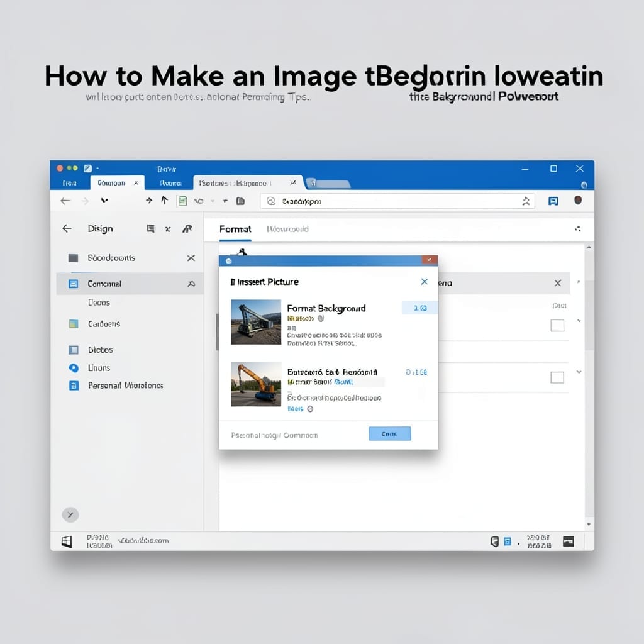Expand the chevron beside the second checkbox

pyautogui.click(x=579, y=372)
